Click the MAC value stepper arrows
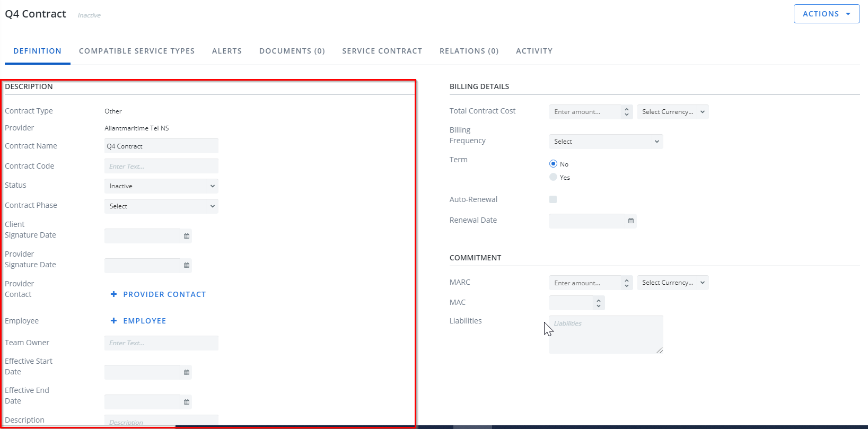Image resolution: width=868 pixels, height=429 pixels. 599,303
